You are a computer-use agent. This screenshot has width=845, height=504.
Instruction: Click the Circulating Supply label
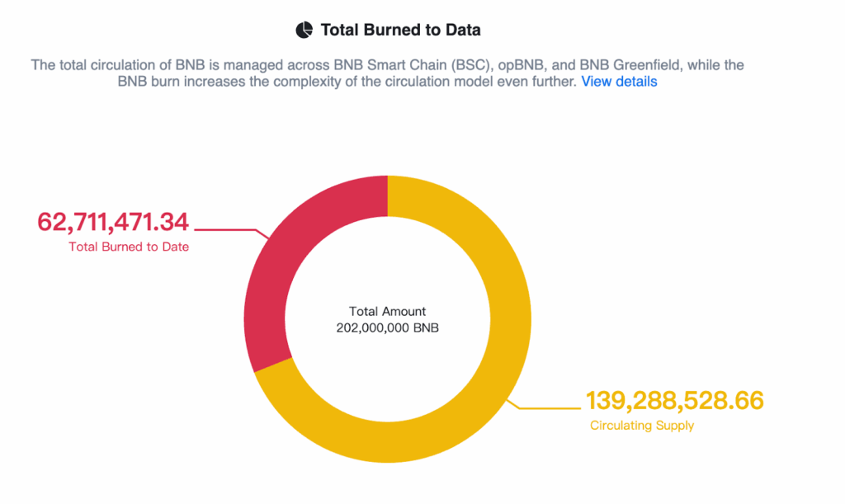coord(642,426)
